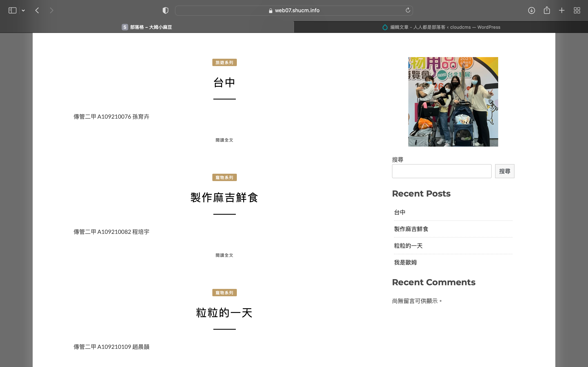Click the share icon in toolbar
The height and width of the screenshot is (367, 588).
point(547,10)
